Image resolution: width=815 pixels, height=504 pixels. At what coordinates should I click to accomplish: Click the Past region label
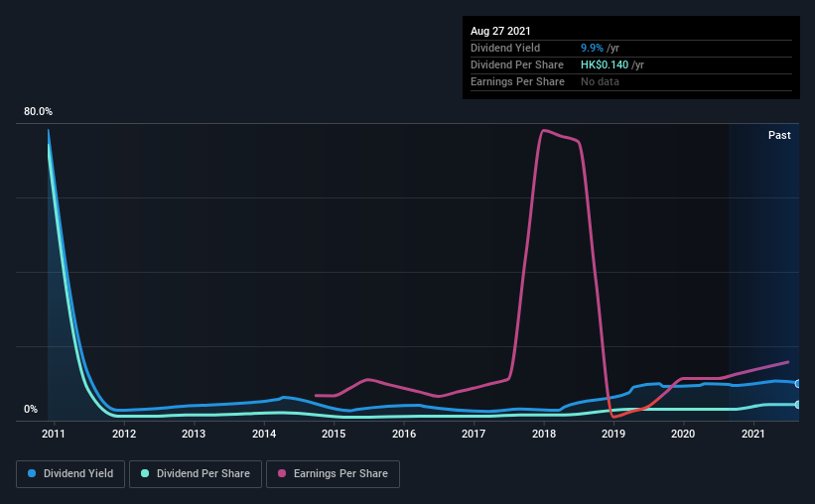click(x=779, y=135)
